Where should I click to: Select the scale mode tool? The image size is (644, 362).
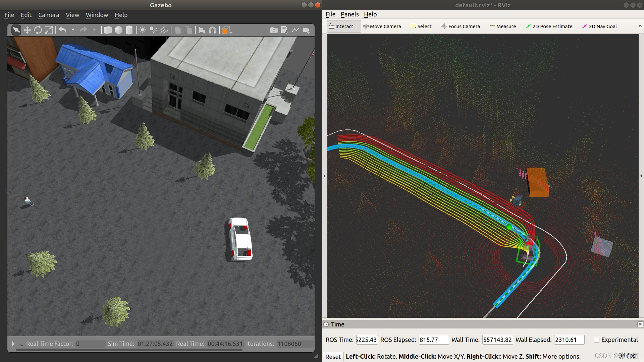pyautogui.click(x=49, y=30)
